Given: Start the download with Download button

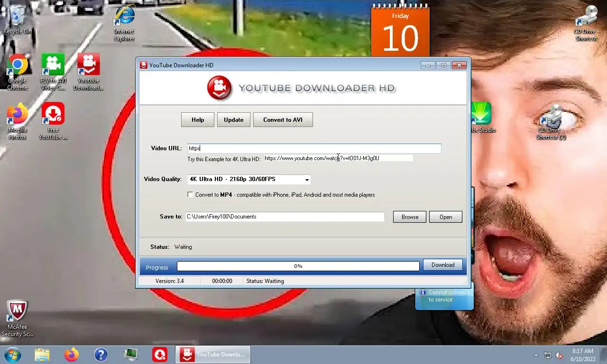Looking at the screenshot, I should pos(443,265).
